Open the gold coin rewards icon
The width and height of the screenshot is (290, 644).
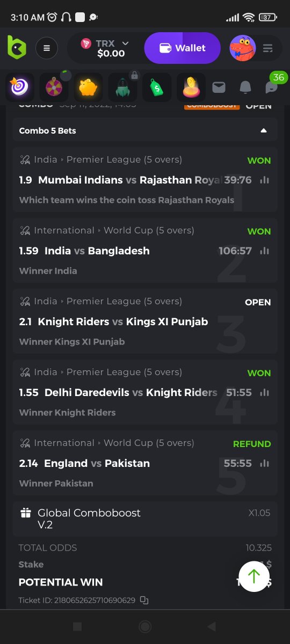191,87
